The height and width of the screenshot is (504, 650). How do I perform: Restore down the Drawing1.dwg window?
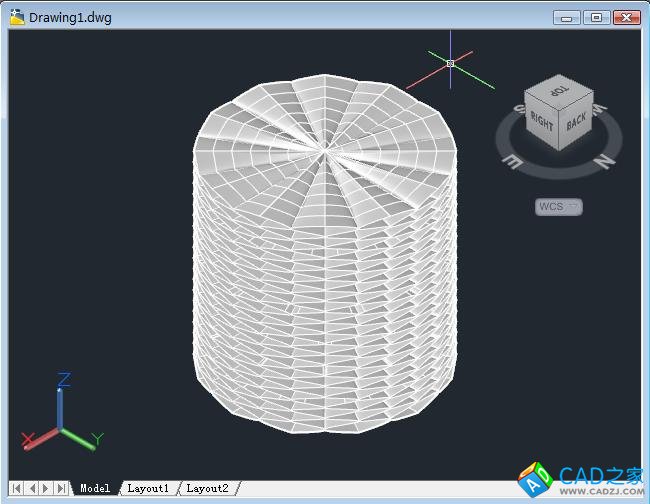tap(597, 17)
